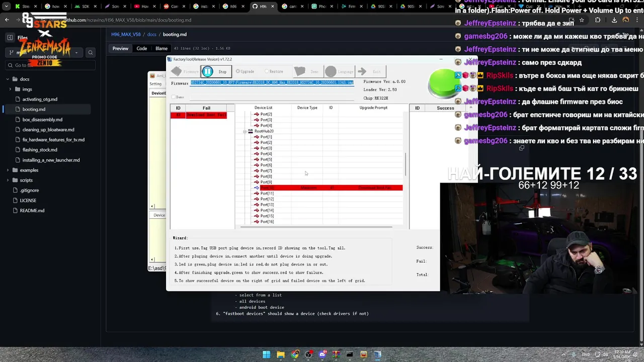644x362 pixels.
Task: Open the H96_MAX_V58 breadcrumb link
Action: (x=126, y=34)
